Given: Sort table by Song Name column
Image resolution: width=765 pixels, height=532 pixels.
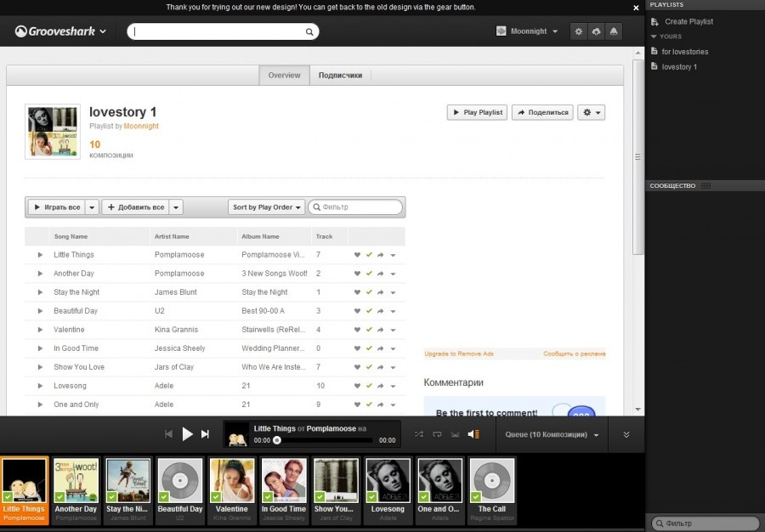Looking at the screenshot, I should click(x=99, y=236).
